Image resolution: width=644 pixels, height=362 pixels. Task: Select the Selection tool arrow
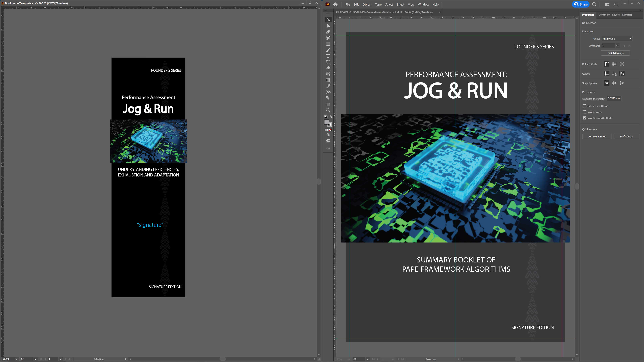[328, 20]
